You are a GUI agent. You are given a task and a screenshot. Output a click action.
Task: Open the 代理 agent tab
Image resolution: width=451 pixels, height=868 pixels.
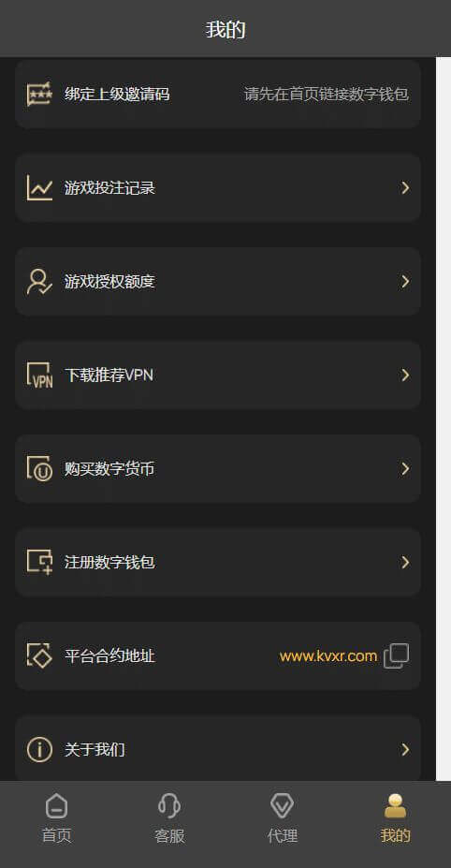coord(283,818)
